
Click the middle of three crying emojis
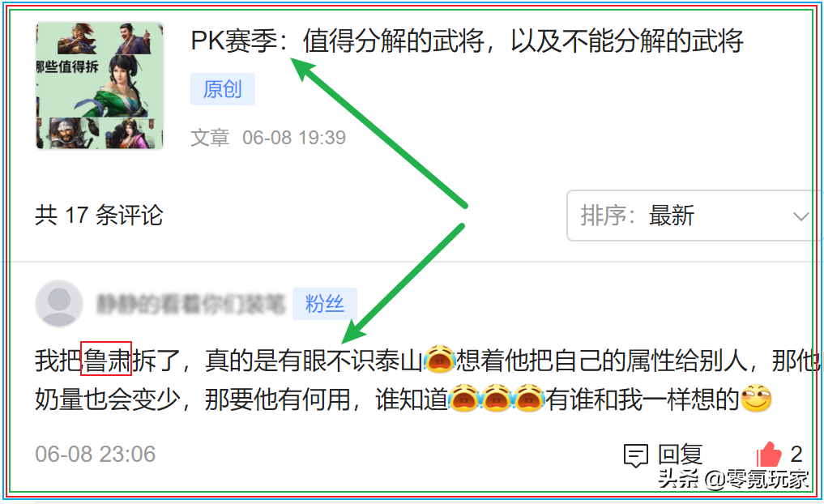[x=497, y=399]
